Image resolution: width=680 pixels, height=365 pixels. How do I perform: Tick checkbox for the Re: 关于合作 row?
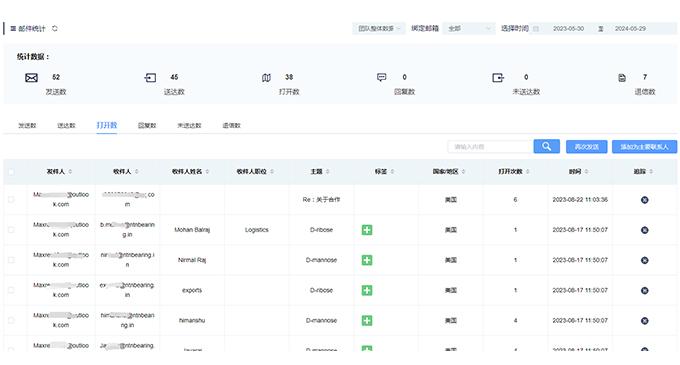11,200
